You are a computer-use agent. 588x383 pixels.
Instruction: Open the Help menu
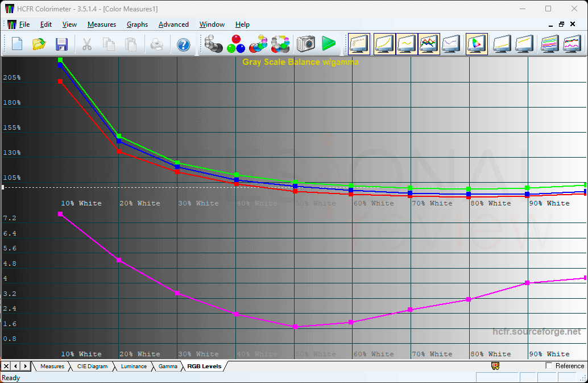point(242,24)
